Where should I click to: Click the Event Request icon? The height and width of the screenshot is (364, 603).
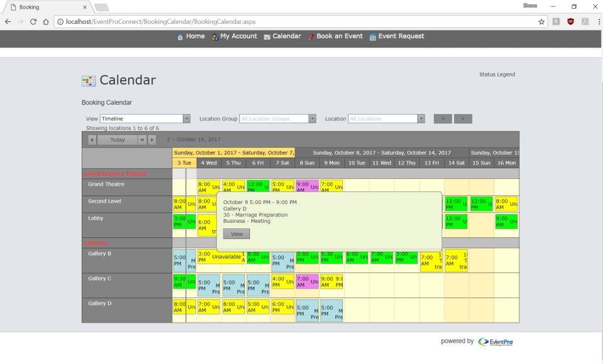tap(372, 37)
